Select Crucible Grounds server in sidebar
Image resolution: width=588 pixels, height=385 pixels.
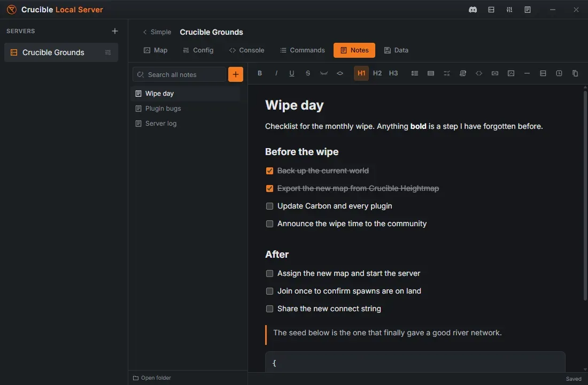coord(61,52)
